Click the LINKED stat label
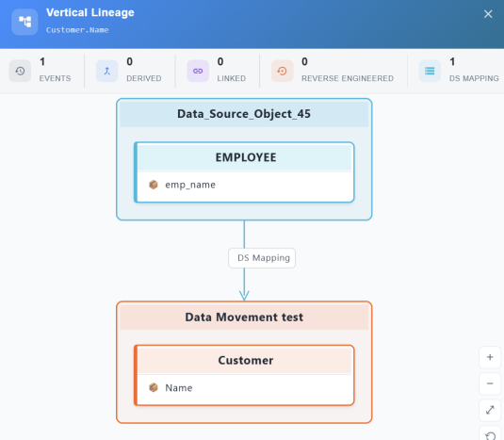This screenshot has height=440, width=504. pos(232,78)
